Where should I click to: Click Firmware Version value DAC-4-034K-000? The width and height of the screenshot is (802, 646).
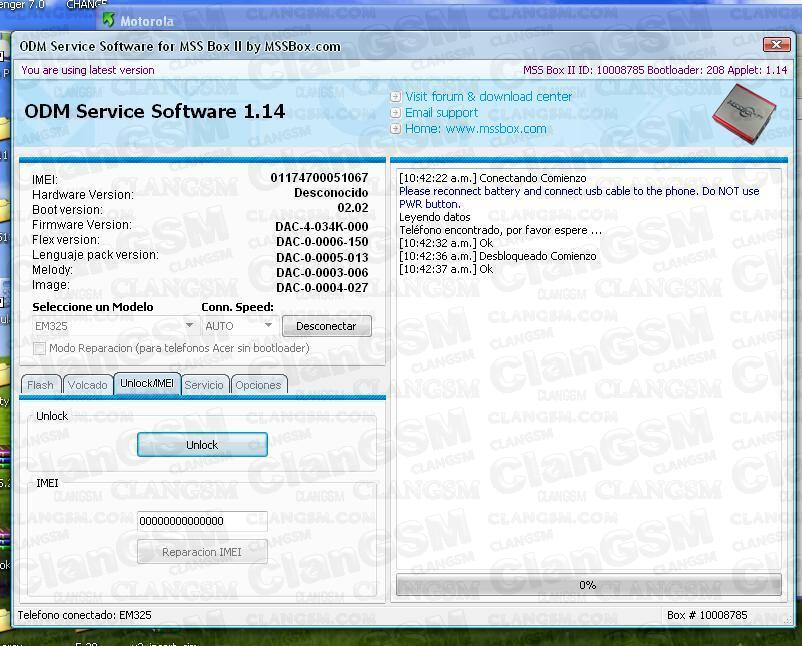322,227
